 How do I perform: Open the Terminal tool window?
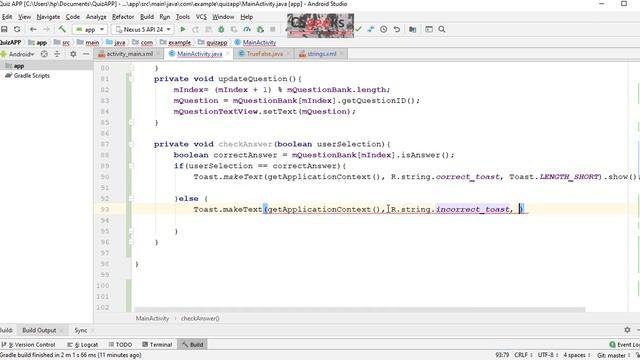(x=157, y=344)
